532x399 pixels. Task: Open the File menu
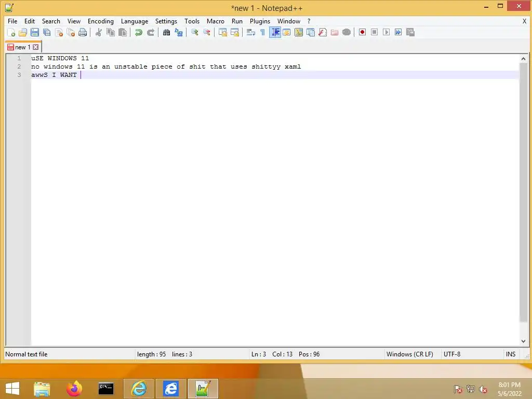point(12,21)
